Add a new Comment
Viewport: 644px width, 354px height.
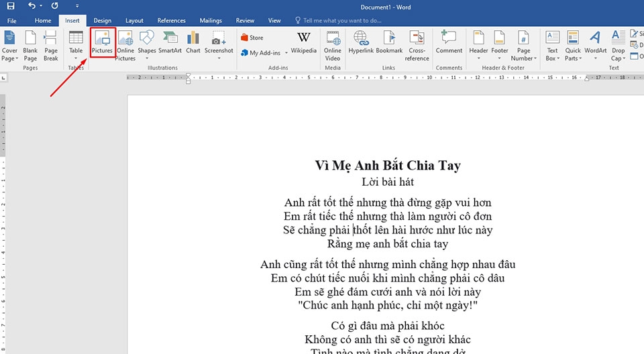[449, 43]
